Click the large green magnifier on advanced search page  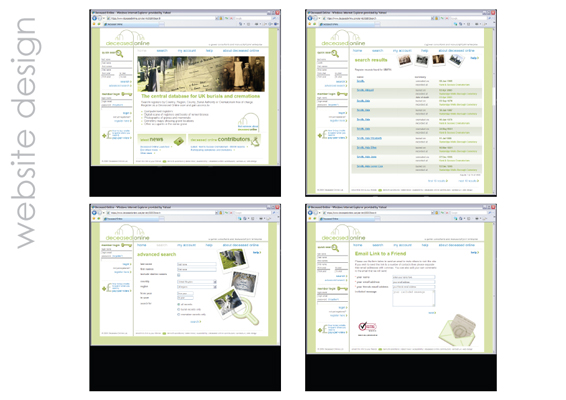245,311
